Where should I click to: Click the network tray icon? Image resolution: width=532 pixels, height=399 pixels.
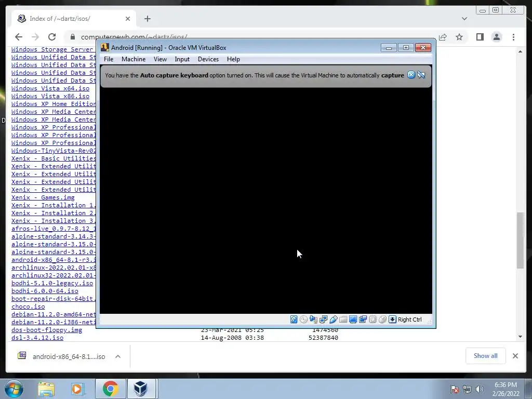467,389
